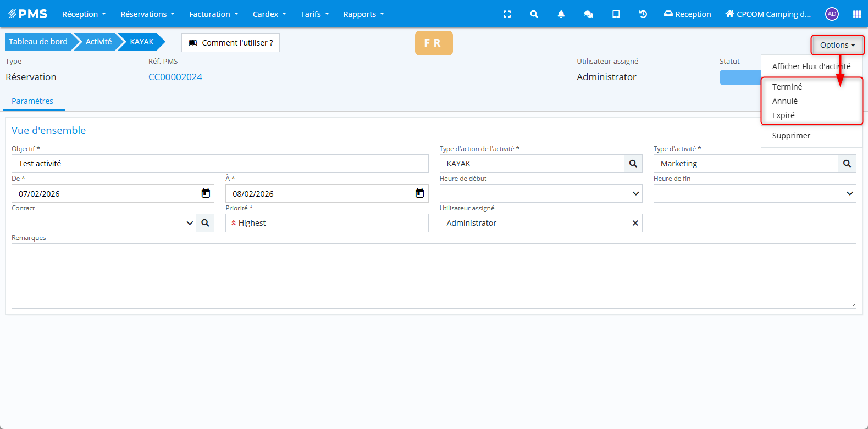This screenshot has height=429, width=868.
Task: Open the Facturation menu
Action: [x=213, y=14]
